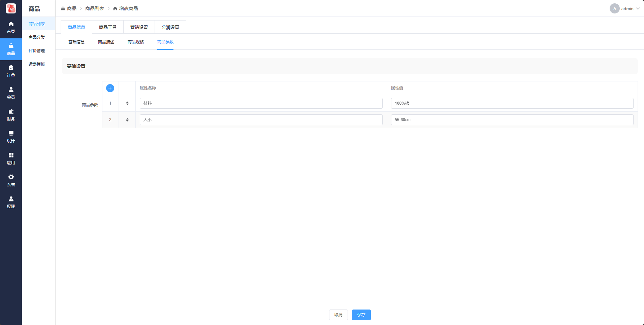Open the 应用 apps sidebar icon
Viewport: 644px width, 325px height.
coord(11,158)
